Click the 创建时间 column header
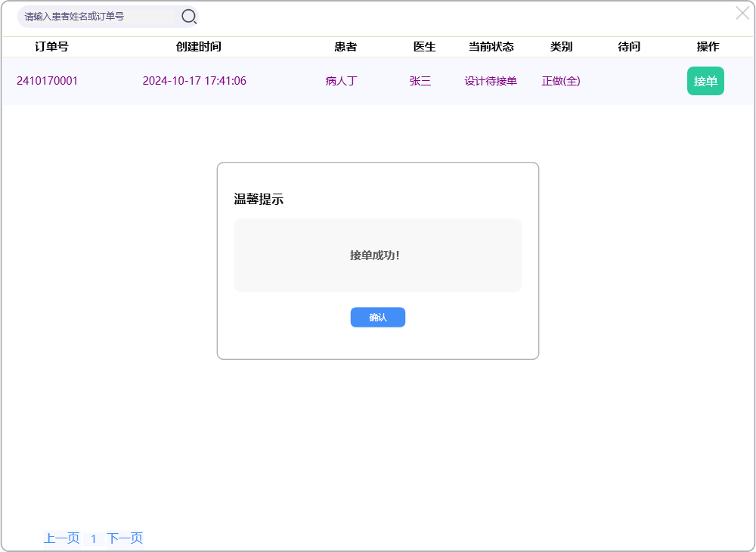 [x=198, y=47]
